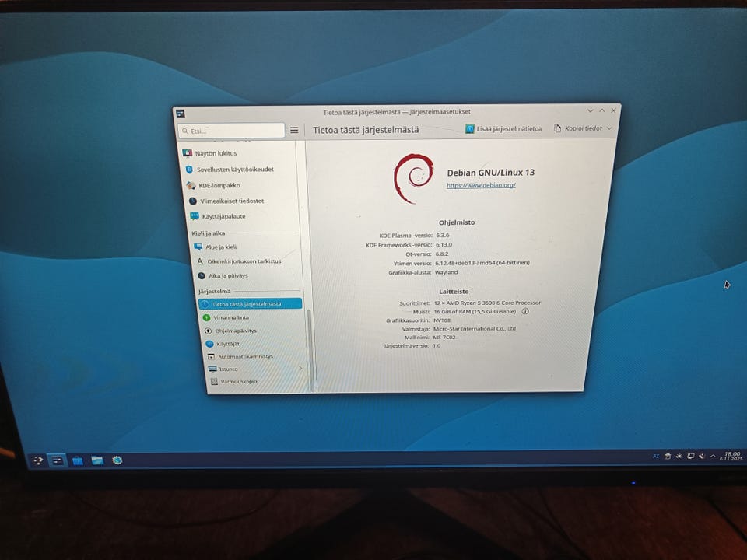
Task: Open the Discover store taskbar icon
Action: click(78, 460)
